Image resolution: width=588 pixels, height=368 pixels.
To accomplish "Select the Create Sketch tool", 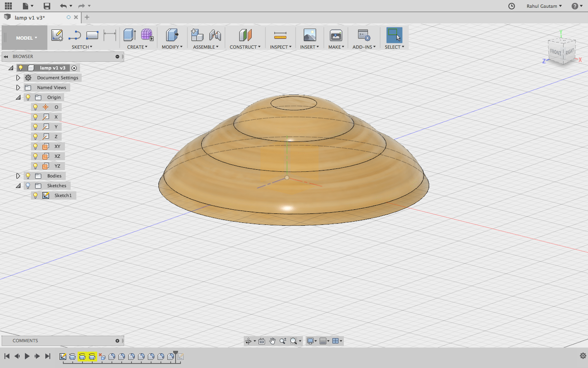I will point(57,35).
